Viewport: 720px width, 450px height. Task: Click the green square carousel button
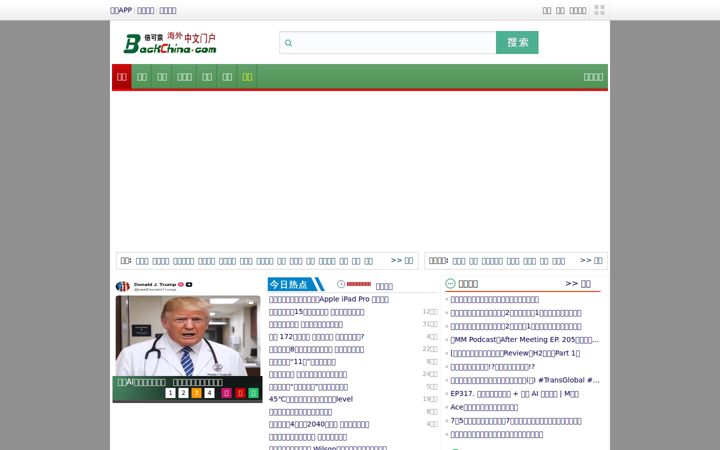[253, 393]
